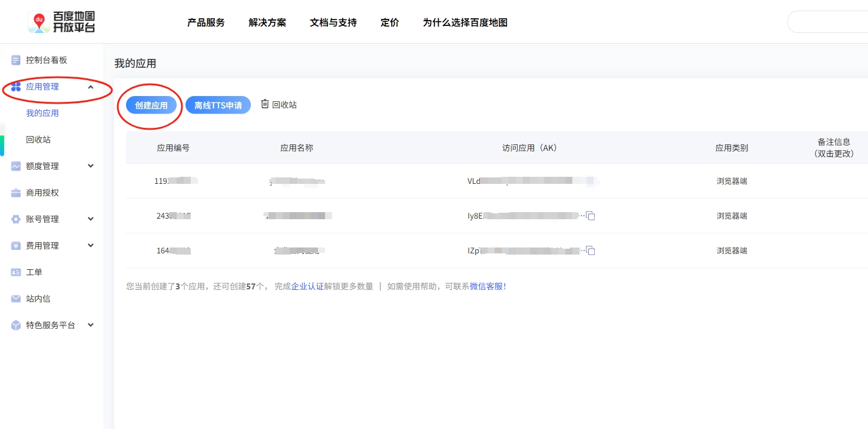Follow the 企业认证 link
This screenshot has width=868, height=429.
[x=307, y=286]
